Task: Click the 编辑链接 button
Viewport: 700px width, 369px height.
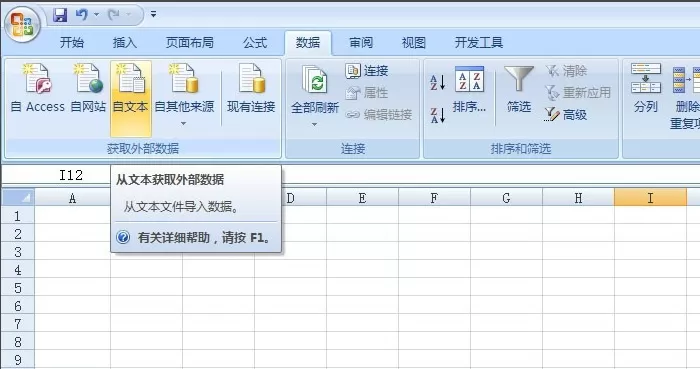Action: pos(379,115)
